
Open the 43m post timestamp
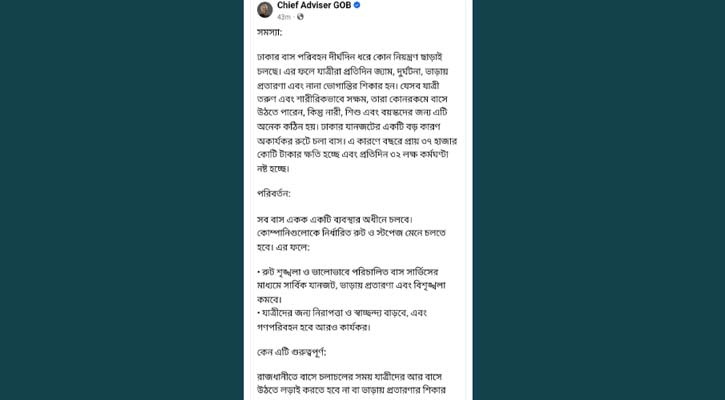284,17
